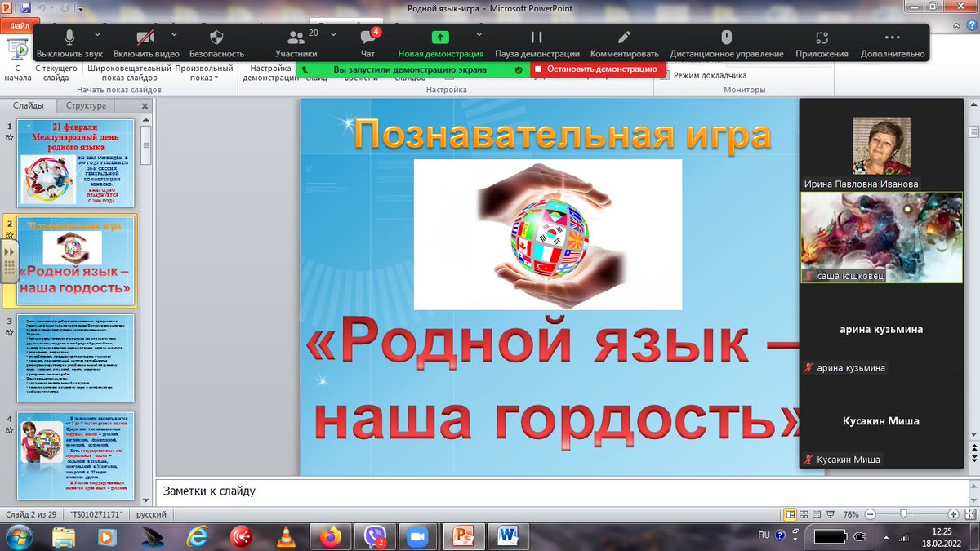Start slideshow С начала

point(17,61)
